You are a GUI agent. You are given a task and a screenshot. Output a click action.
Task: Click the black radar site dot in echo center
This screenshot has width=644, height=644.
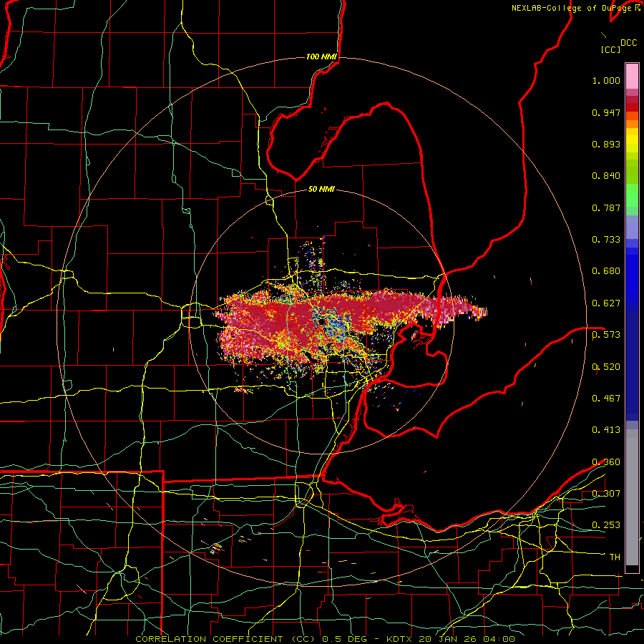(321, 321)
